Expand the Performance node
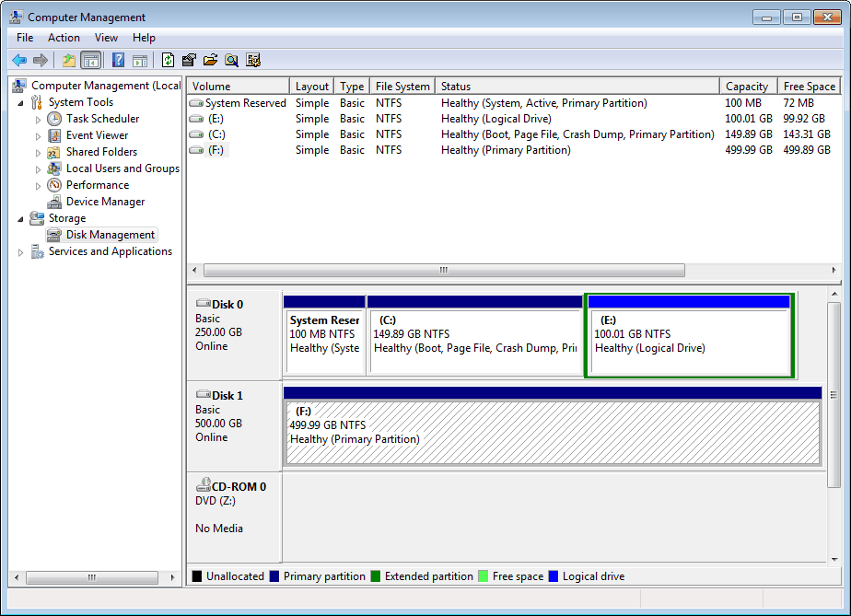Image resolution: width=851 pixels, height=616 pixels. click(x=38, y=186)
